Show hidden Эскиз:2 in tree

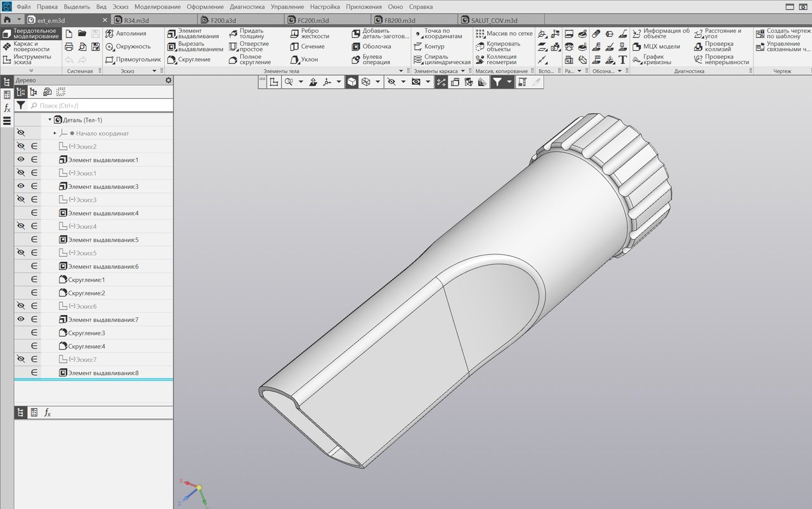point(21,146)
